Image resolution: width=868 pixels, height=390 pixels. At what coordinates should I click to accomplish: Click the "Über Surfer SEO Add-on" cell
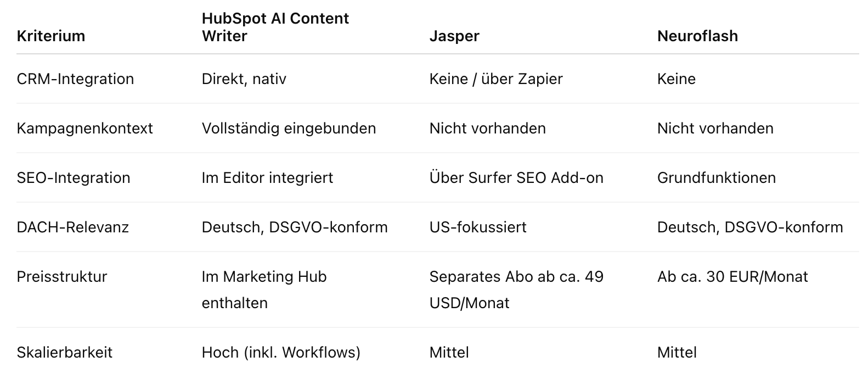[516, 178]
